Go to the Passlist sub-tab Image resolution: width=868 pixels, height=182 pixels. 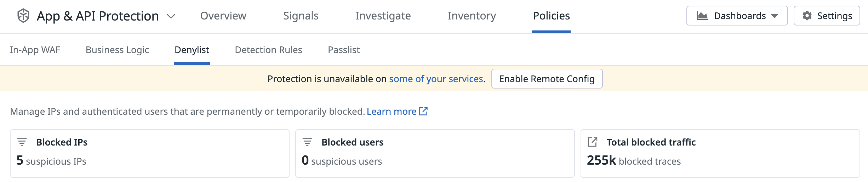[343, 50]
